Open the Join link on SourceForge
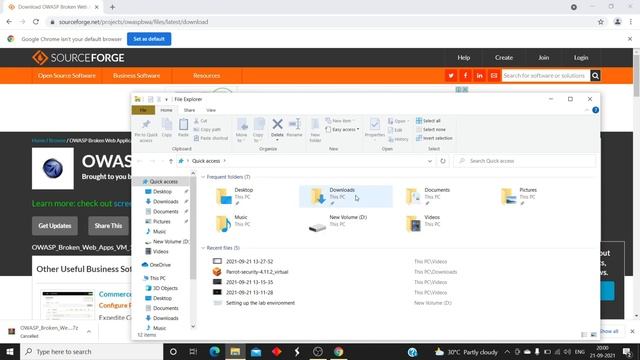Viewport: 640px width, 360px height. [543, 58]
